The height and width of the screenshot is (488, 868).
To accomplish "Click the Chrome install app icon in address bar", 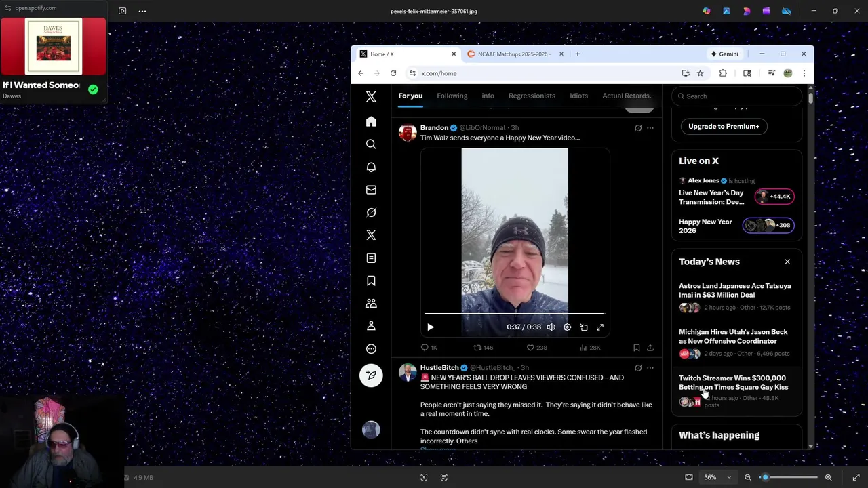I will [x=686, y=73].
